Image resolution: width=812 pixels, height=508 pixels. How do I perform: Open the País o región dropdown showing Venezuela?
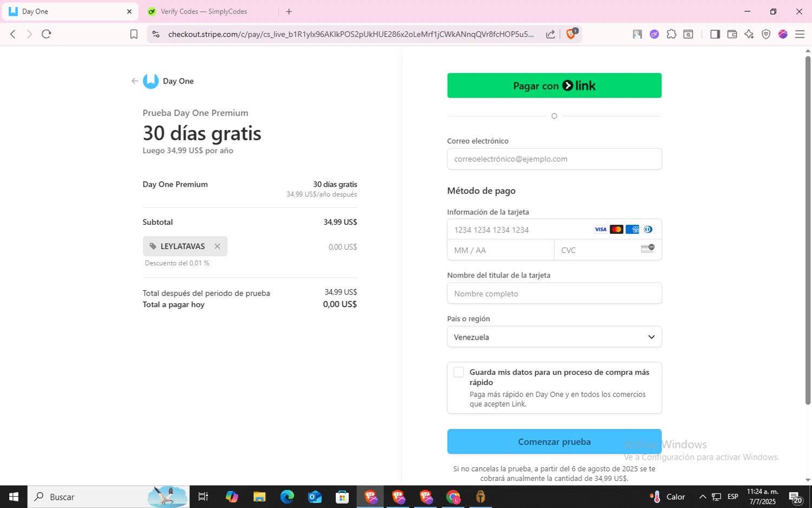[x=554, y=337]
